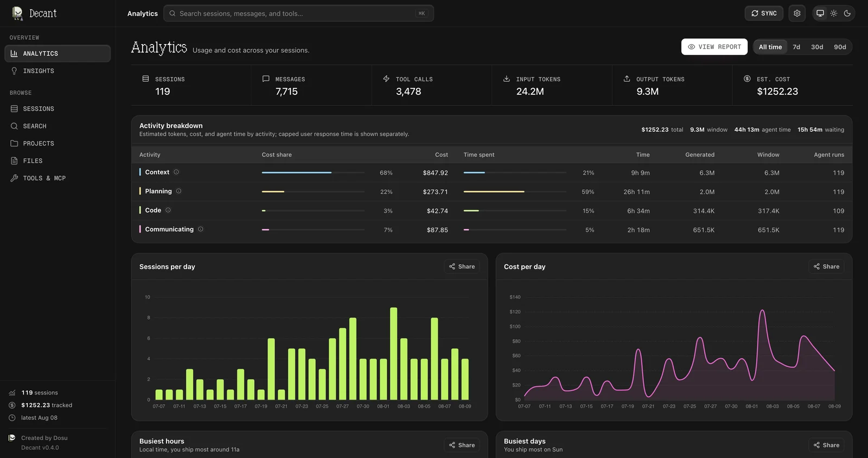
Task: Click the Est. Cost dollar icon
Action: [x=747, y=79]
